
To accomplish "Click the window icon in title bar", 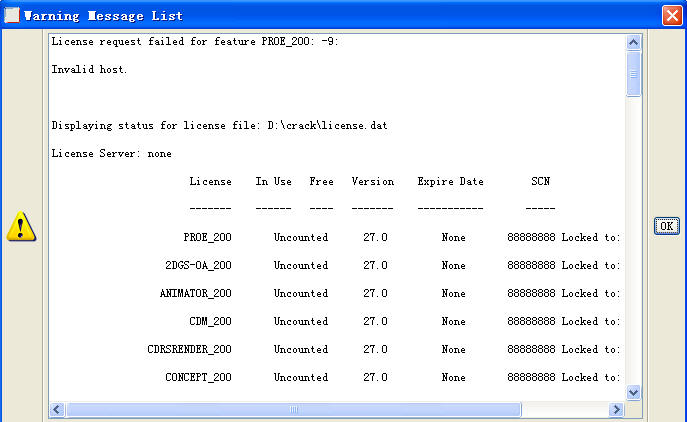I will coord(12,15).
